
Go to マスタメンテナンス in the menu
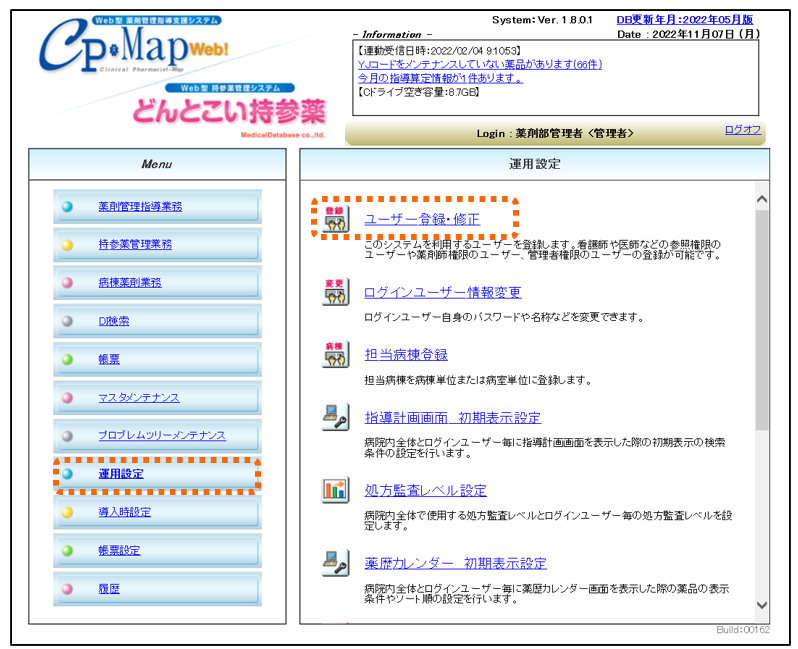coord(139,398)
